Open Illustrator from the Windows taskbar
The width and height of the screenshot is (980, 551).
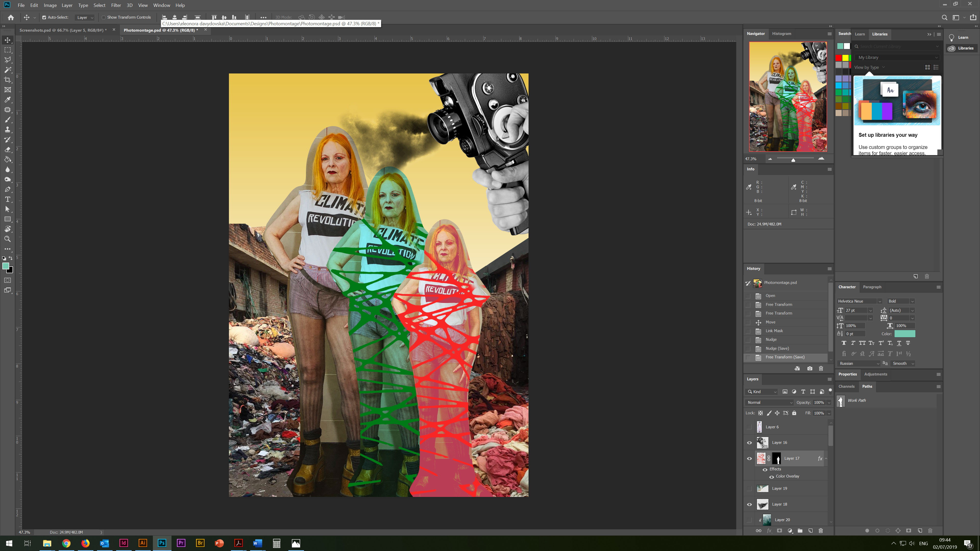(143, 543)
